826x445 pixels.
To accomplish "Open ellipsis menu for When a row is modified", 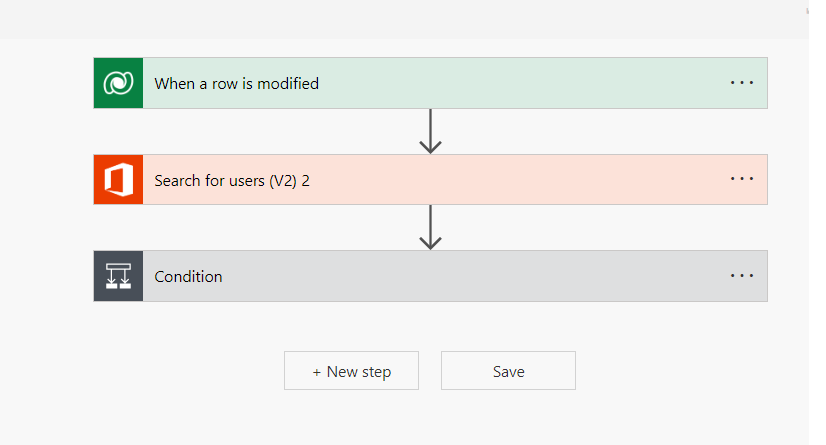I will pyautogui.click(x=741, y=83).
